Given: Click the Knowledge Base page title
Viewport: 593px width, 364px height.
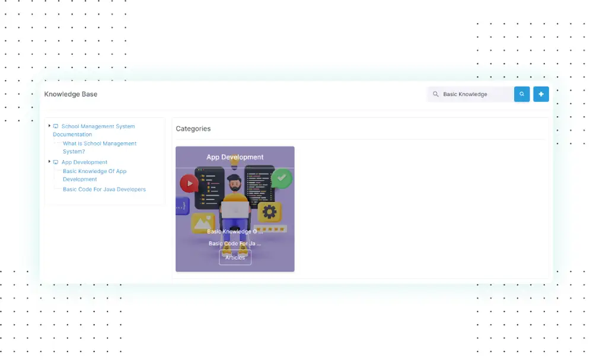Looking at the screenshot, I should 71,94.
